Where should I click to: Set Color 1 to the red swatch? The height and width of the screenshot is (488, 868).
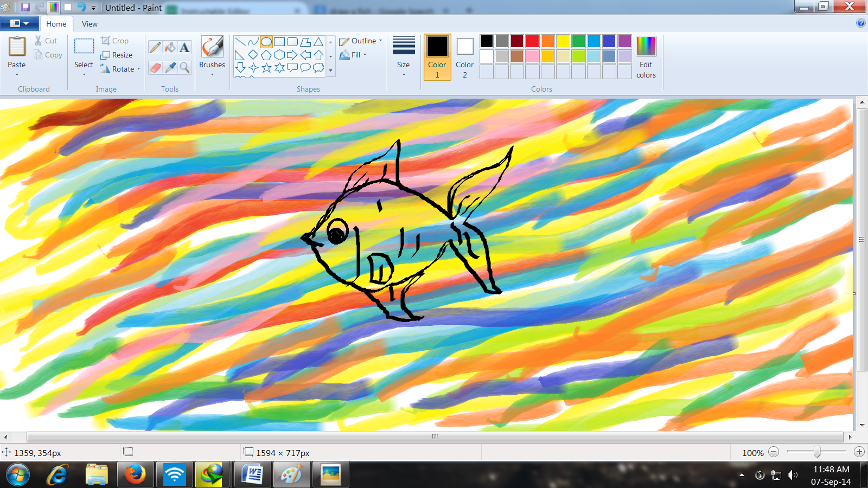point(533,41)
